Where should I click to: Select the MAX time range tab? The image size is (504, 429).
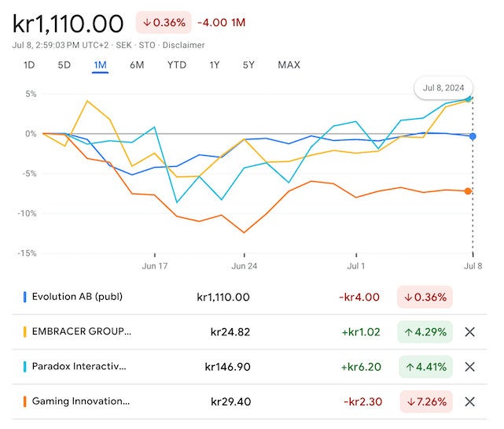tap(289, 65)
